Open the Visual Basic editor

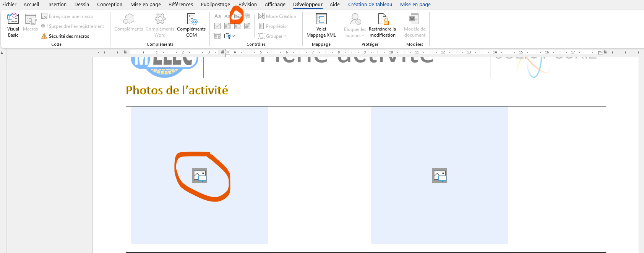(13, 25)
